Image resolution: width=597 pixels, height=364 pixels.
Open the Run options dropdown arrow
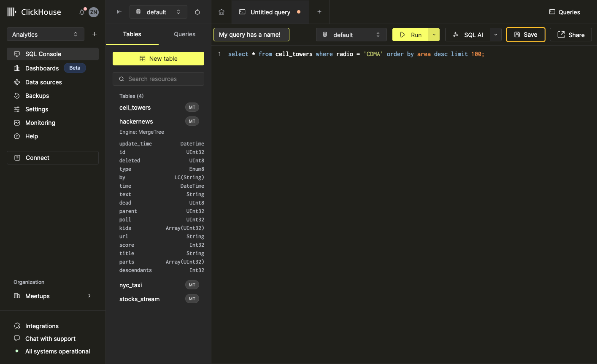tap(434, 35)
